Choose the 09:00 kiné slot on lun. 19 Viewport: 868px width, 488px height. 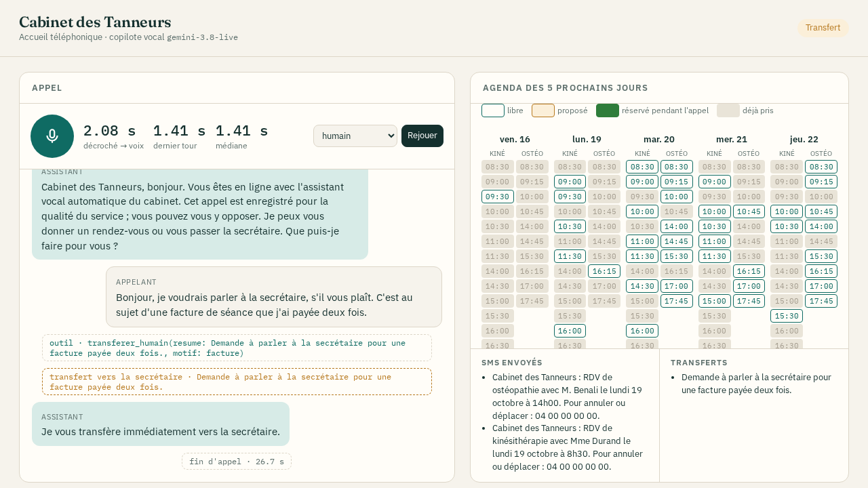click(570, 182)
